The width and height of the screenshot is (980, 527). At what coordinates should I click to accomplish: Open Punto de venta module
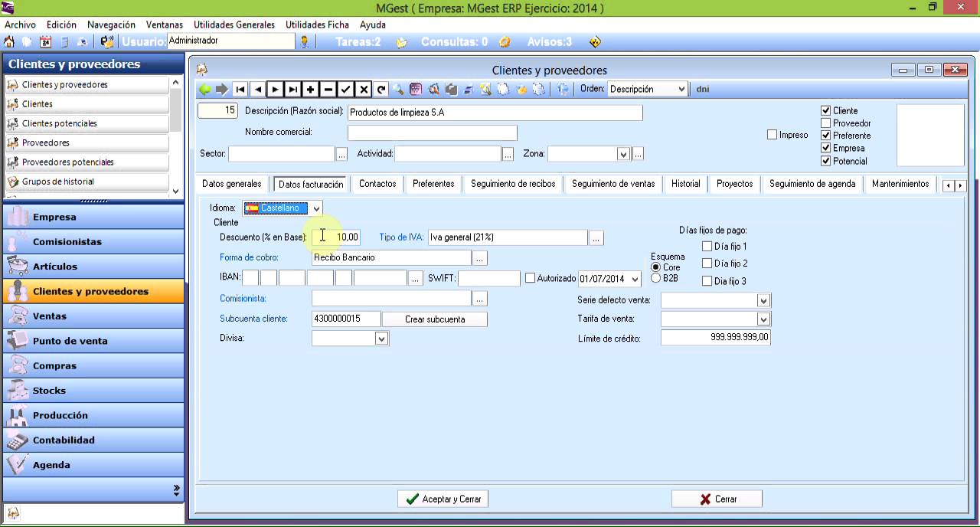93,341
